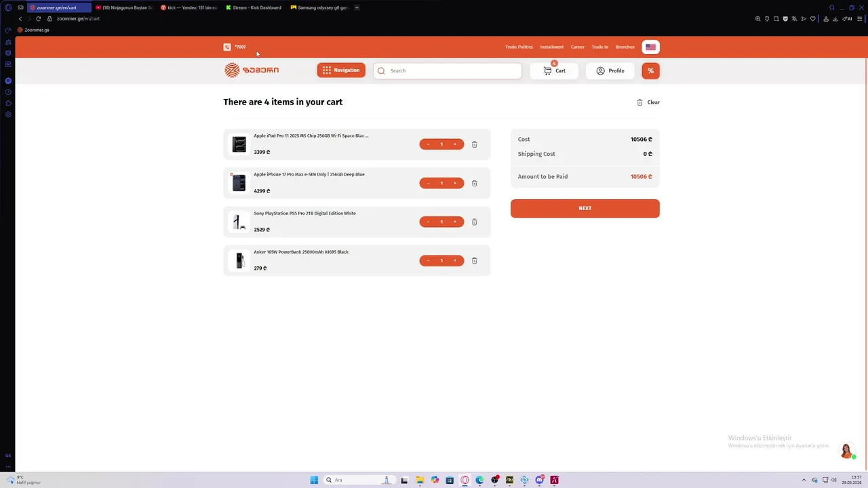Open the Anker PowerBank product thumbnail
868x488 pixels.
click(239, 260)
